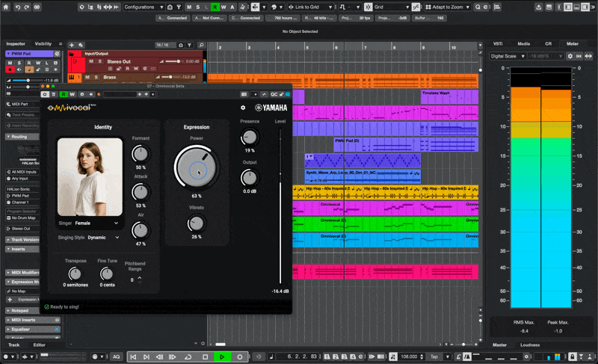Toggle green global Read automation button
Image resolution: width=598 pixels, height=364 pixels.
(x=215, y=7)
